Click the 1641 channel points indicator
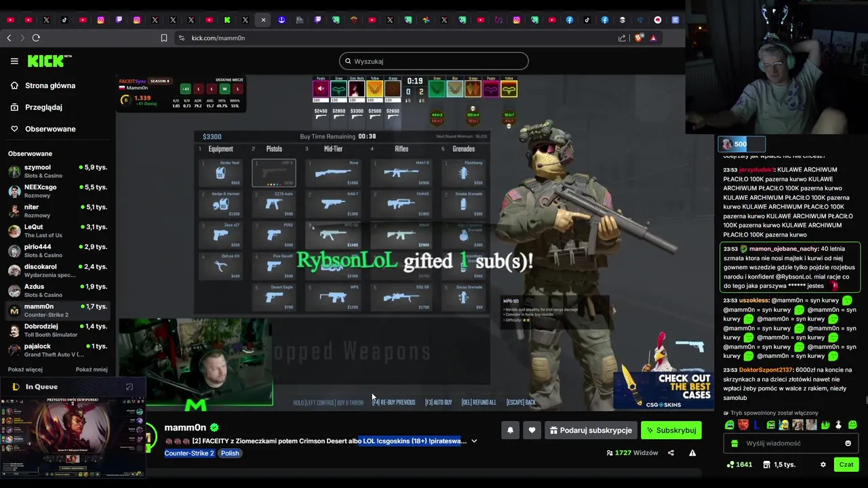The width and height of the screenshot is (868, 488). [x=739, y=465]
